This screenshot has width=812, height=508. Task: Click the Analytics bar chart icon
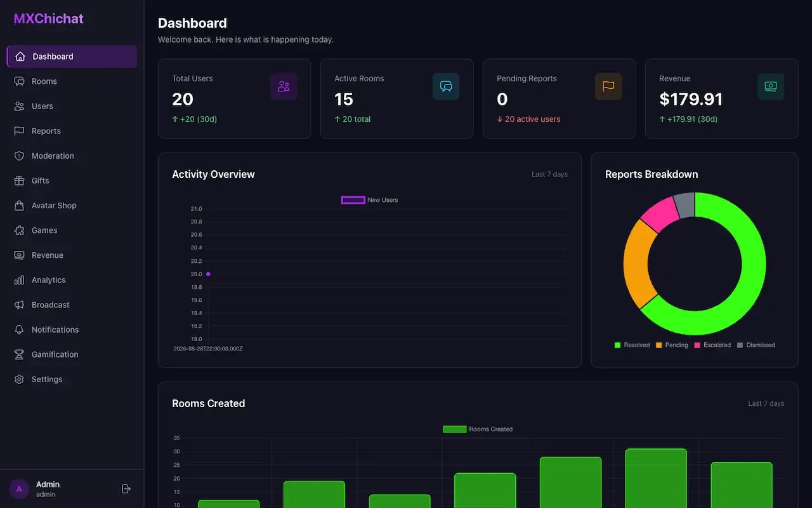point(19,279)
